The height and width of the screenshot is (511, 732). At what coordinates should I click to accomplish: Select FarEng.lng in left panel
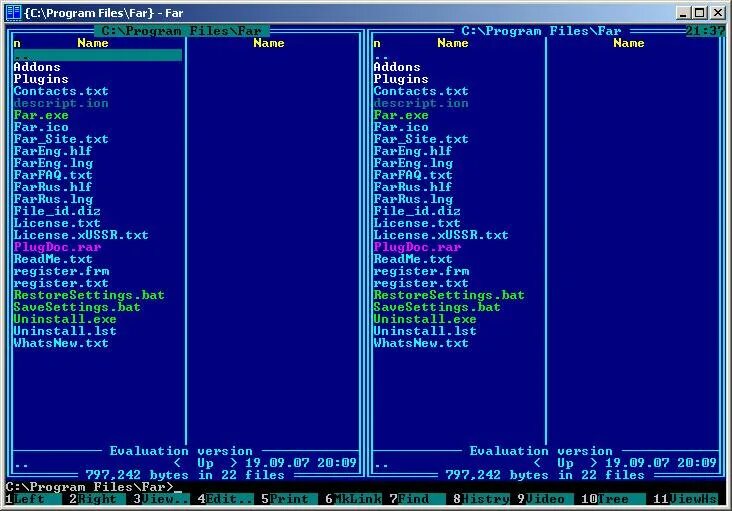click(x=53, y=163)
